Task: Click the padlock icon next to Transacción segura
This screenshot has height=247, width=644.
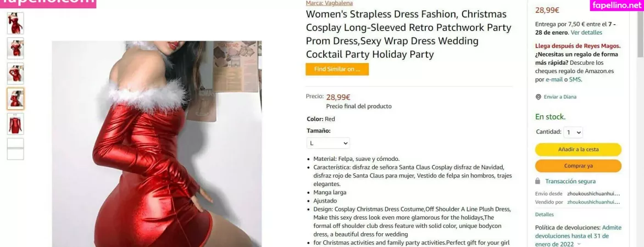Action: [537, 181]
